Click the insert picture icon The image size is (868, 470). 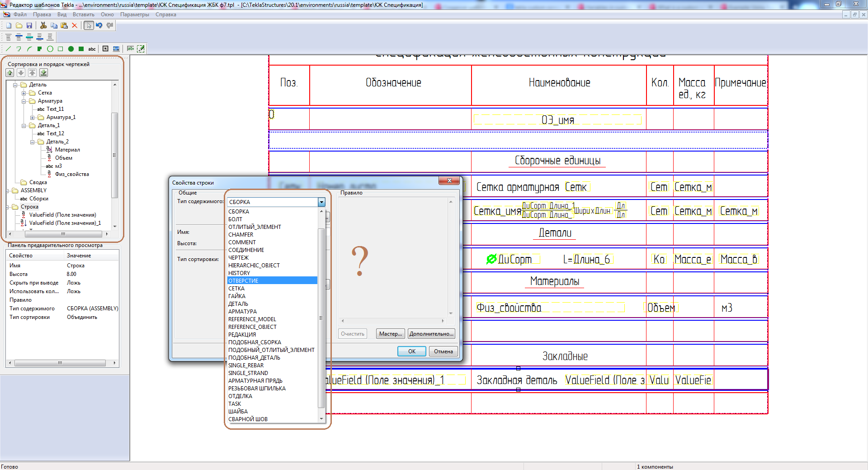pos(116,49)
